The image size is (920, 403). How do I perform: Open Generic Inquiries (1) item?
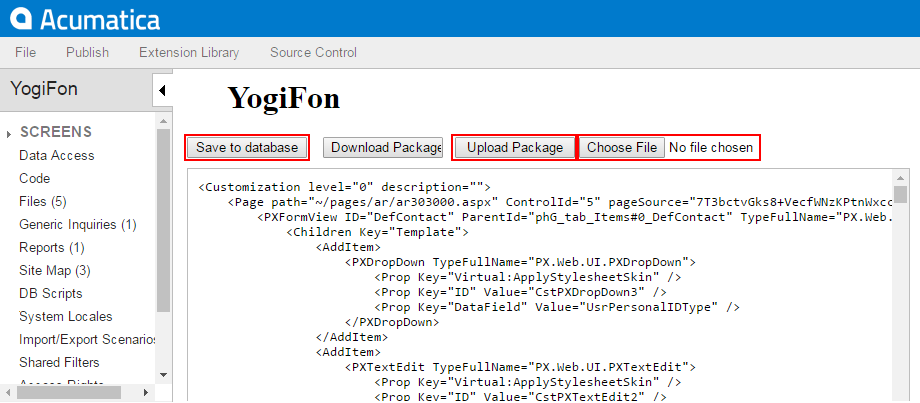(78, 224)
